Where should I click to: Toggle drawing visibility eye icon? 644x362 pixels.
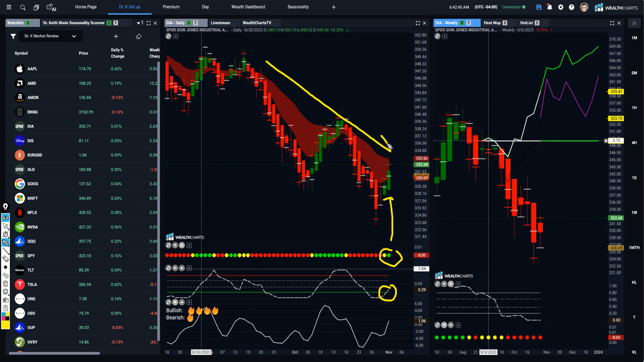pyautogui.click(x=5, y=218)
